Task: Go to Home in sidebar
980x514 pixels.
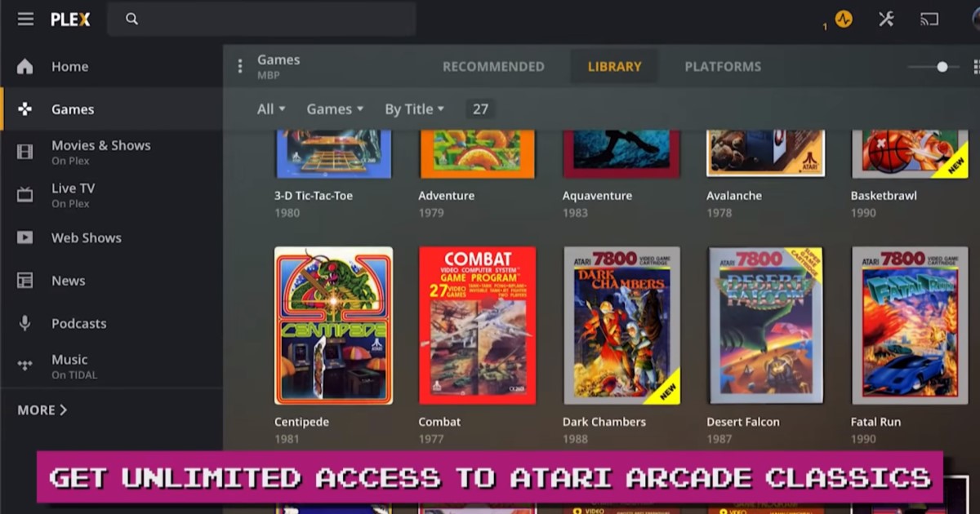Action: [111, 67]
